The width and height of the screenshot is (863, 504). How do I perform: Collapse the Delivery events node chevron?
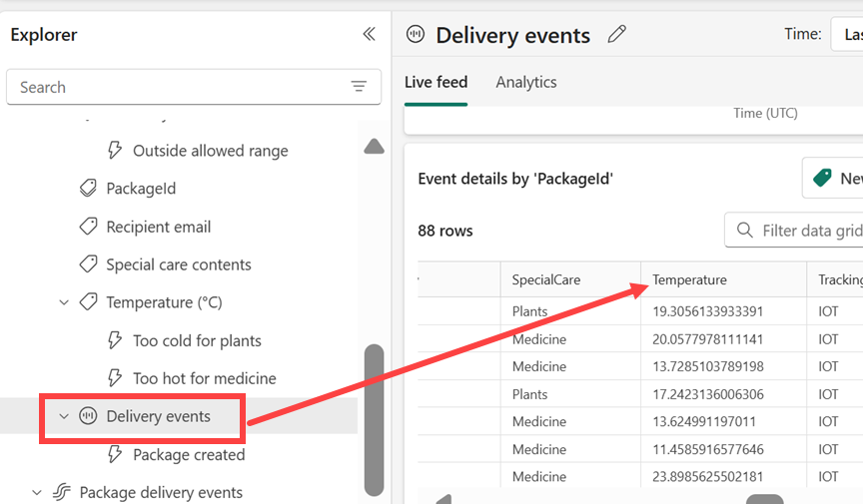(64, 416)
